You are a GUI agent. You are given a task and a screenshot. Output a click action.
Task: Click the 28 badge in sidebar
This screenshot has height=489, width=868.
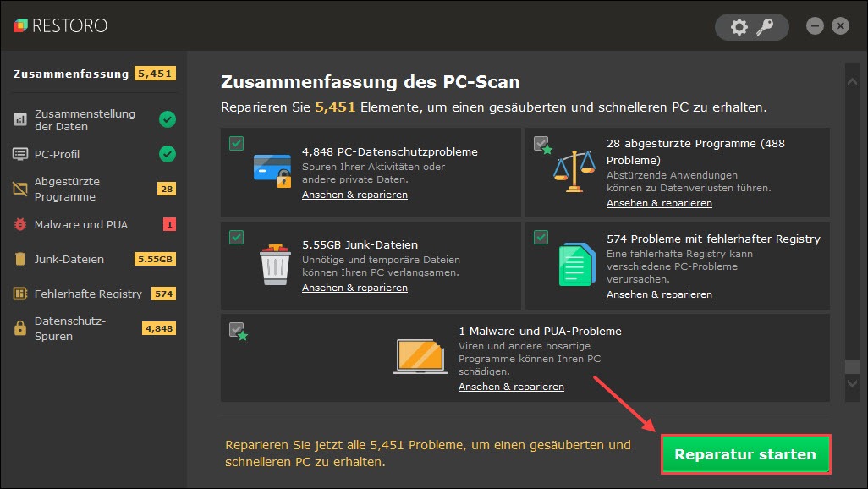(167, 189)
